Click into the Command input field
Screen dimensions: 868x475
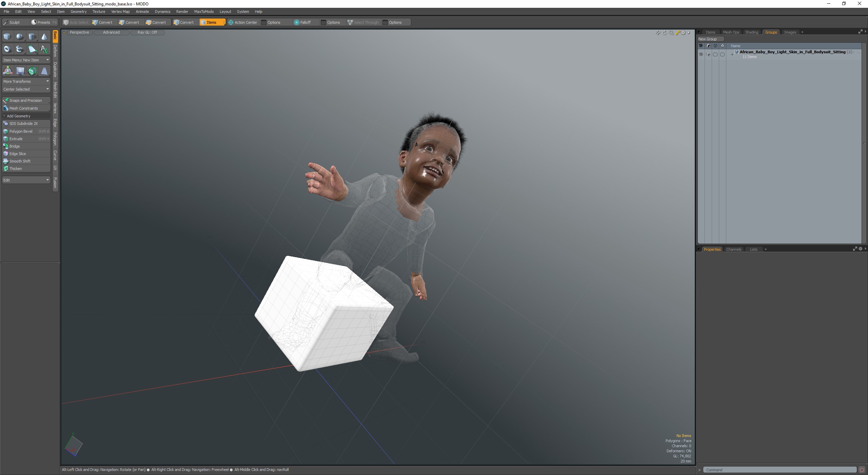click(x=779, y=470)
